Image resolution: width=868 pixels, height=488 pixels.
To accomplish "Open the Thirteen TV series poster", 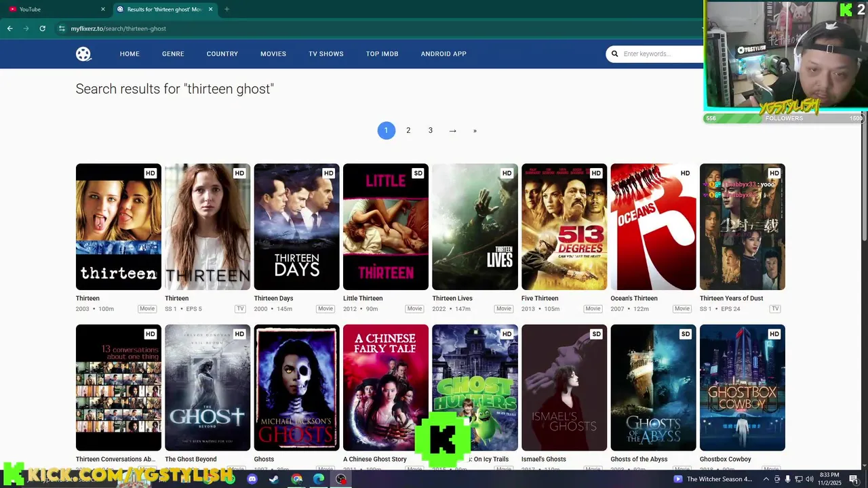I will point(208,226).
